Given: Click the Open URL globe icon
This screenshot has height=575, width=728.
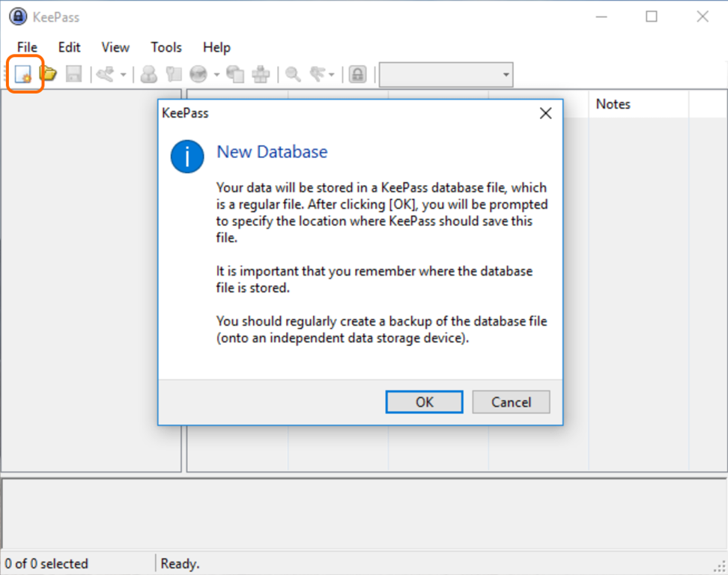Looking at the screenshot, I should pos(198,74).
